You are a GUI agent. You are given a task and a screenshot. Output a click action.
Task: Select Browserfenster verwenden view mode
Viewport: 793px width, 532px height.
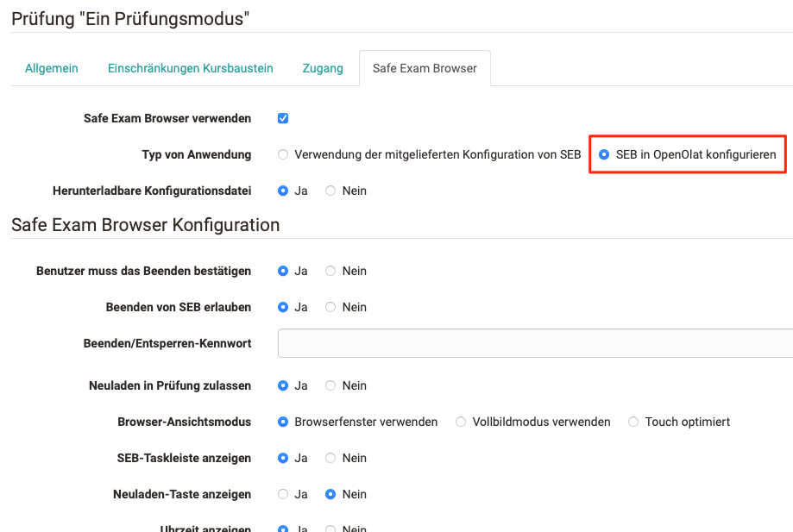point(282,422)
